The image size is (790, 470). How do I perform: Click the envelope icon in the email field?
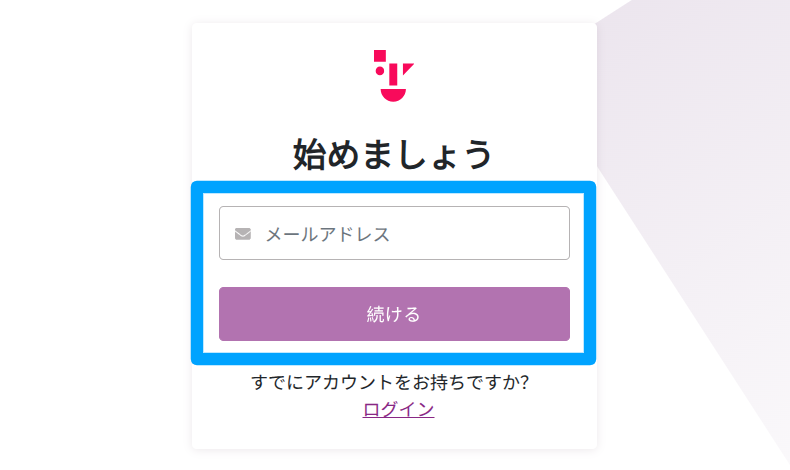click(243, 234)
